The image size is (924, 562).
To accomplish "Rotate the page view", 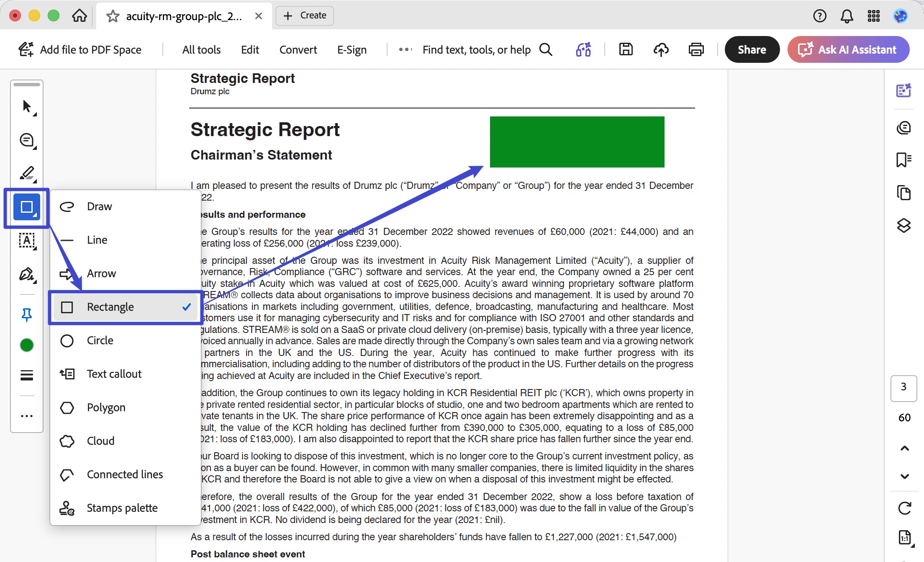I will tap(905, 508).
